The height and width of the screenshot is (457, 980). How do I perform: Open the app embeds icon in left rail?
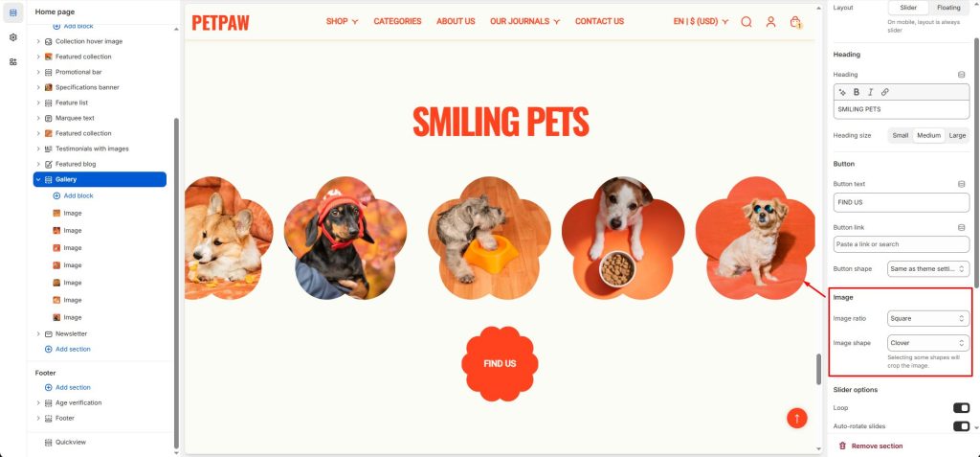click(13, 62)
